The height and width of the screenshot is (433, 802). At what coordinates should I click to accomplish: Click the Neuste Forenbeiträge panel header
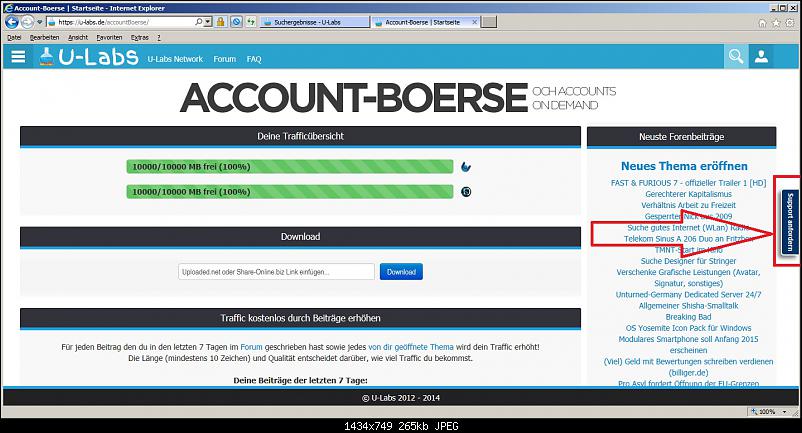(x=681, y=137)
